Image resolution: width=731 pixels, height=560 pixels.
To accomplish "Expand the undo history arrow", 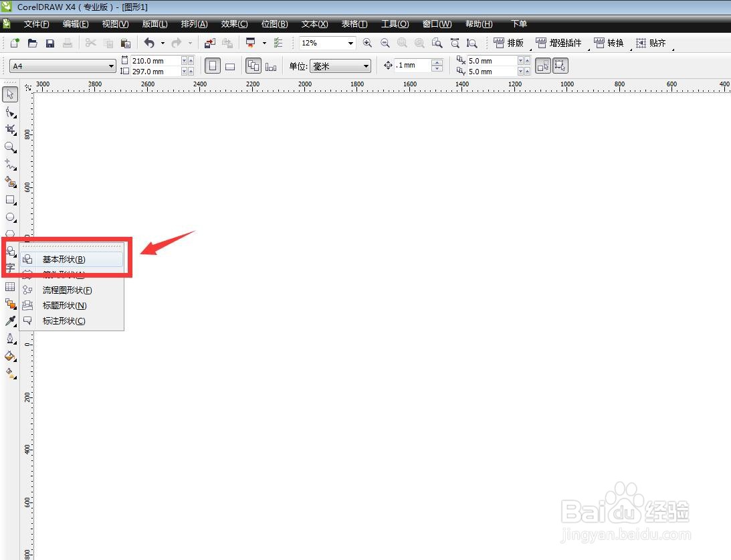I will pyautogui.click(x=163, y=43).
